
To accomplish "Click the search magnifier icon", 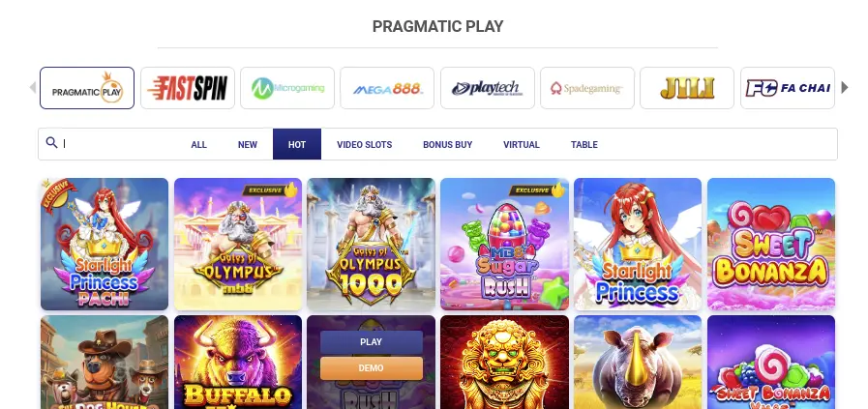I will pos(51,143).
